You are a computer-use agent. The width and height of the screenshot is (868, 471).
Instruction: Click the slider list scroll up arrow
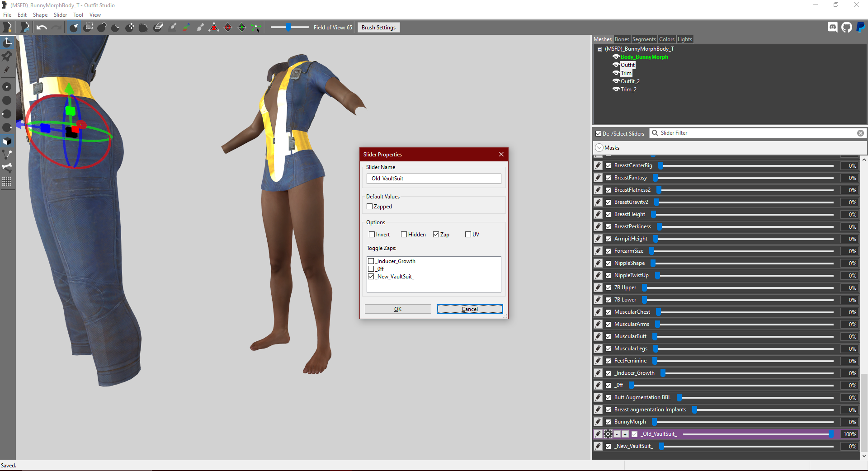[864, 160]
